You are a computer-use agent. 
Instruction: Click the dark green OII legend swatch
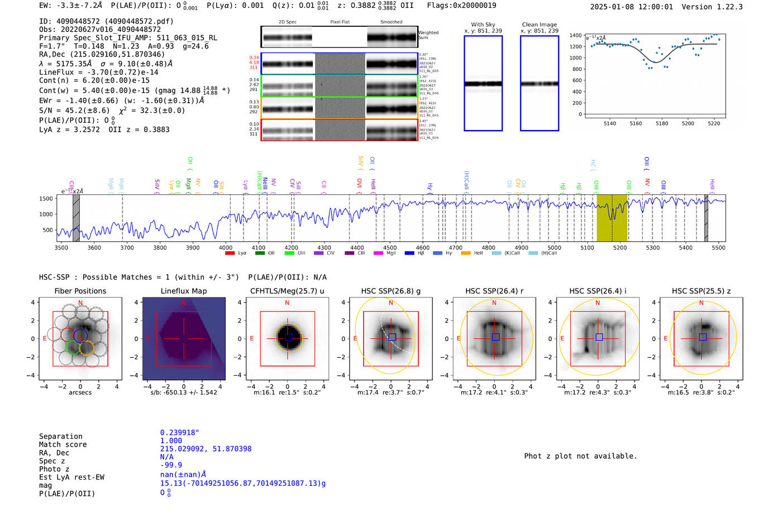tap(260, 253)
